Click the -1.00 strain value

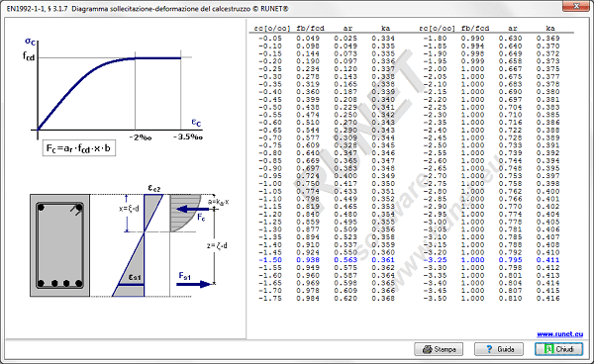(270, 184)
